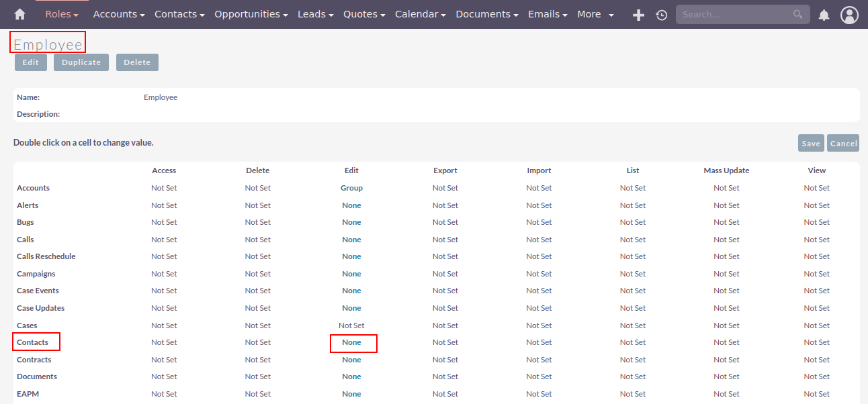Expand the Roles navigation dropdown
Image resolution: width=868 pixels, height=404 pixels.
(x=62, y=14)
